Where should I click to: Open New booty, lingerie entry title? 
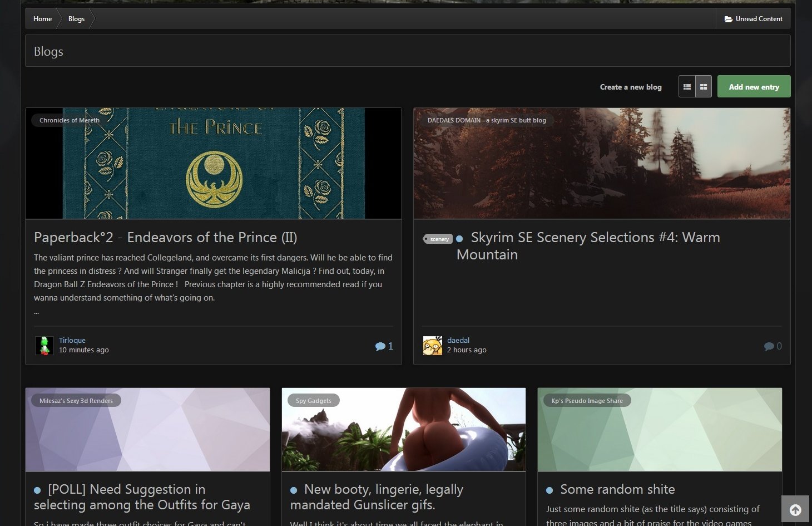point(377,497)
